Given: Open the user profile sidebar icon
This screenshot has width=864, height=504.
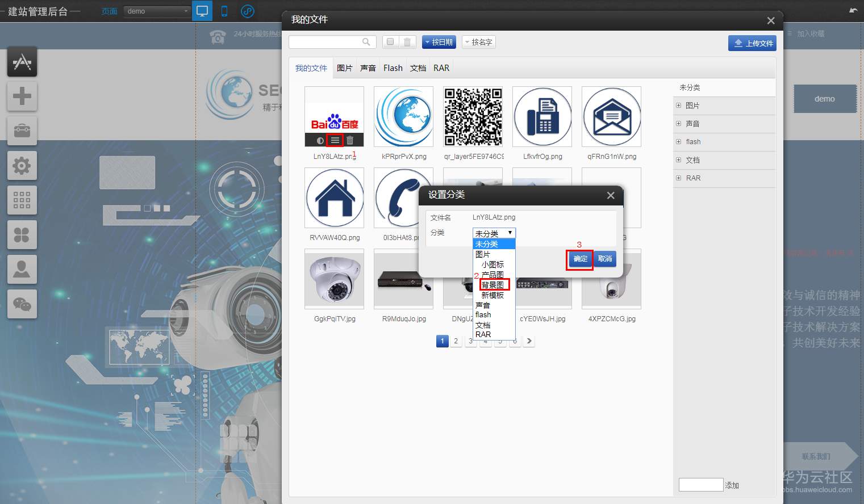Looking at the screenshot, I should tap(22, 269).
